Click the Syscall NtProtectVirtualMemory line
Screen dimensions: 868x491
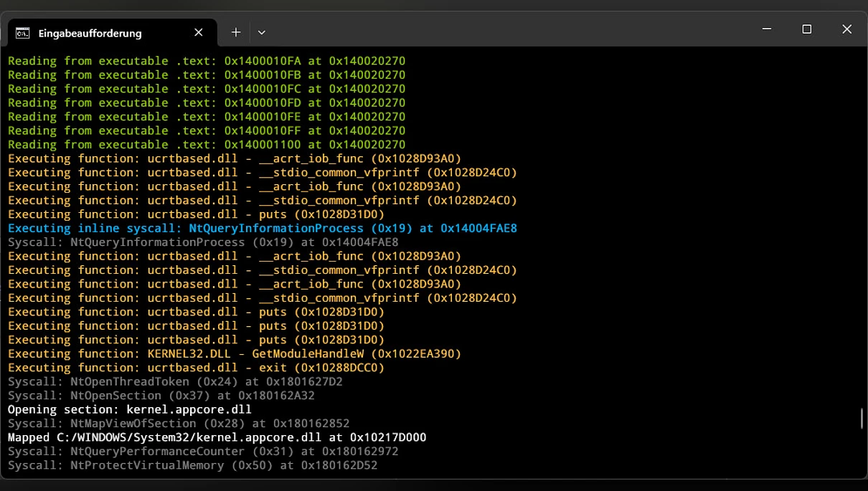[x=192, y=466]
